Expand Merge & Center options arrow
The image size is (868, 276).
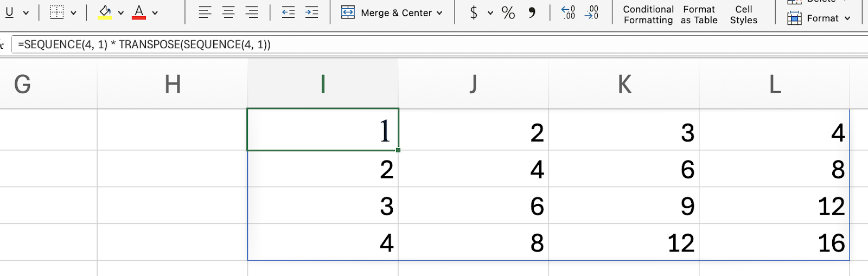(439, 12)
